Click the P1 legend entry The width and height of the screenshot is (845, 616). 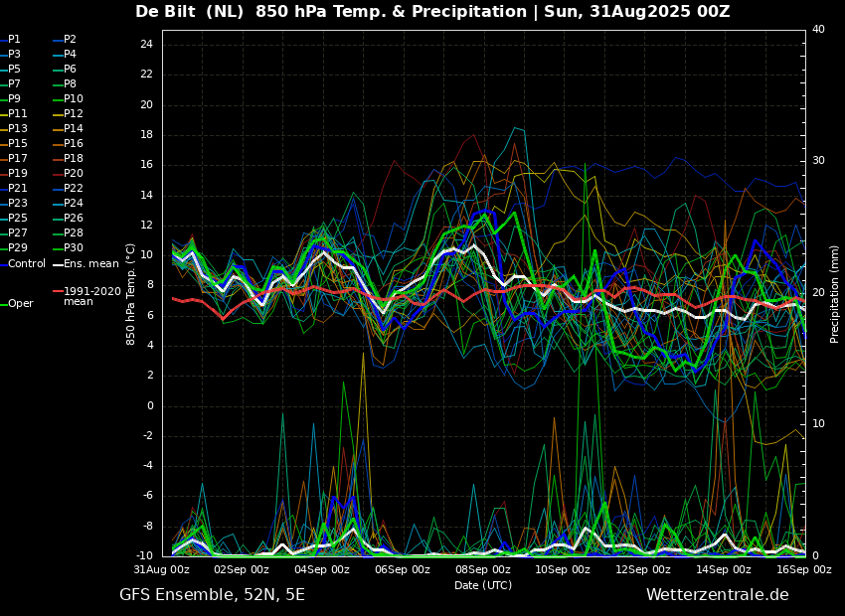tap(14, 40)
